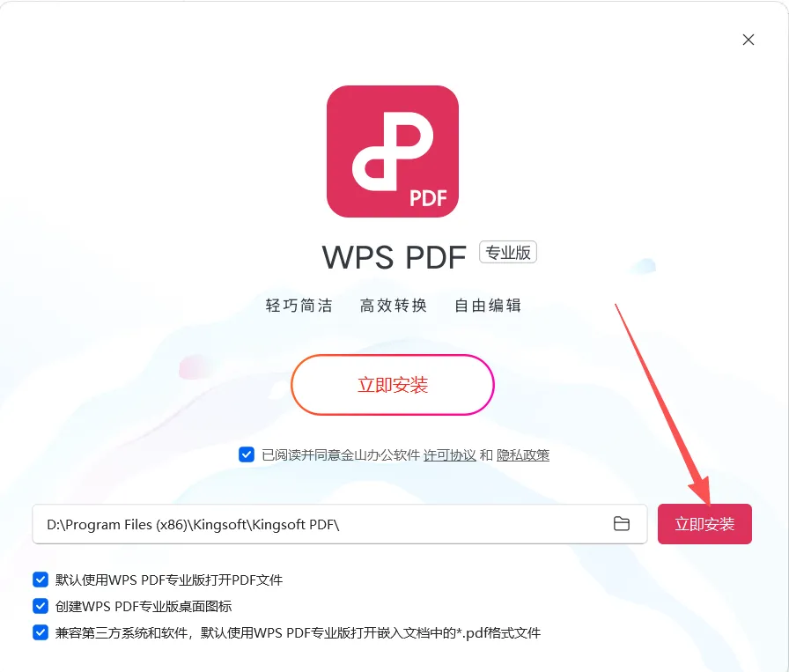Click the 轻巧简洁 feature label

click(x=299, y=306)
